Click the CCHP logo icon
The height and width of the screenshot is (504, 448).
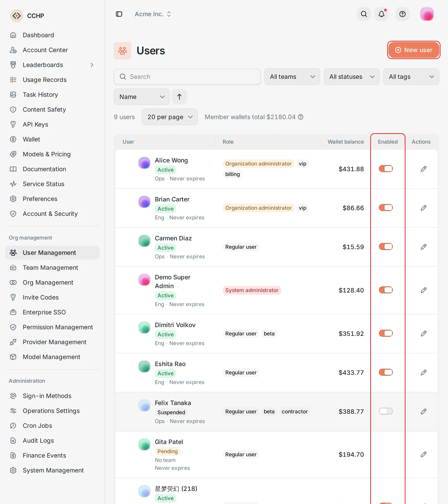(x=16, y=16)
